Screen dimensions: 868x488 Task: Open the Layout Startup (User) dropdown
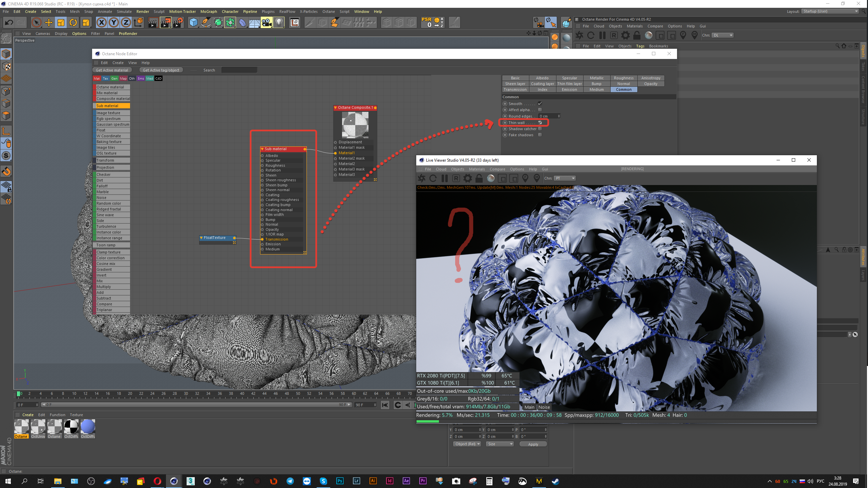[830, 11]
